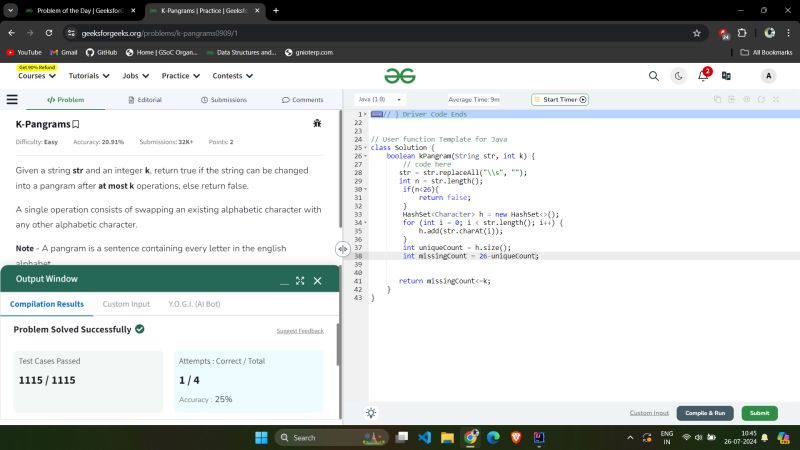
Task: Switch to Problem of the Day browser tab
Action: click(x=82, y=10)
